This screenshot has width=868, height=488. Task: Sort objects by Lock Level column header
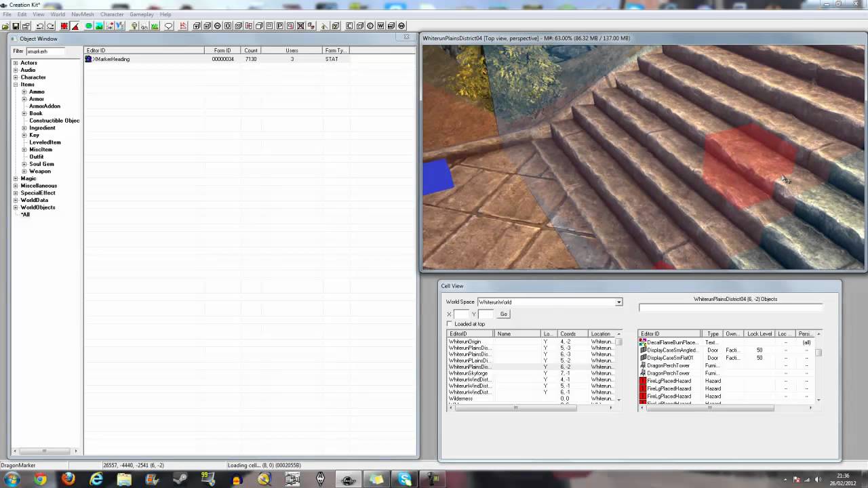(759, 334)
